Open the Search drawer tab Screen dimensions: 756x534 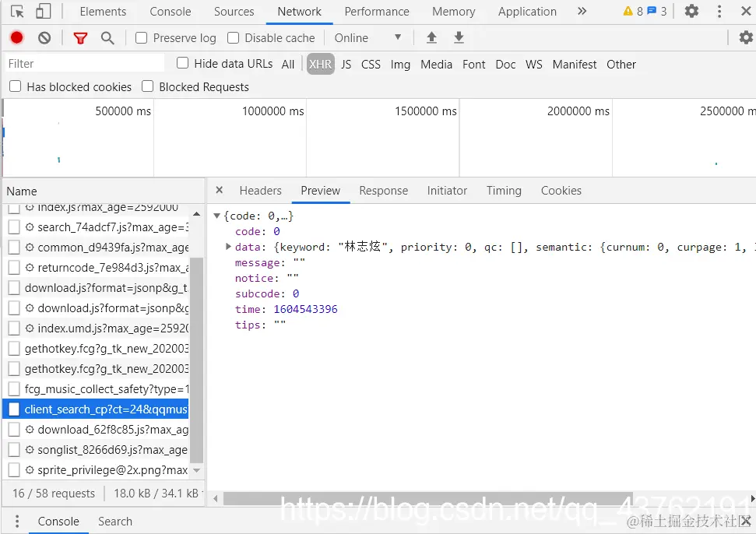point(114,522)
